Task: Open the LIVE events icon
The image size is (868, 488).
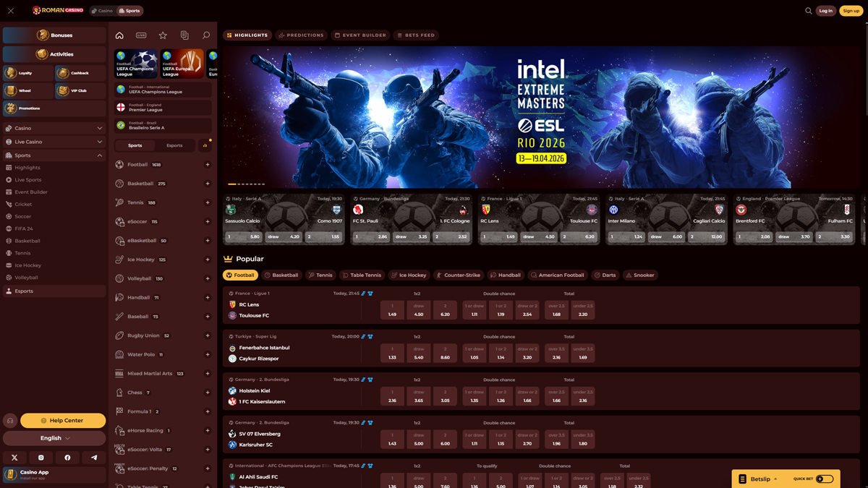Action: [x=141, y=35]
